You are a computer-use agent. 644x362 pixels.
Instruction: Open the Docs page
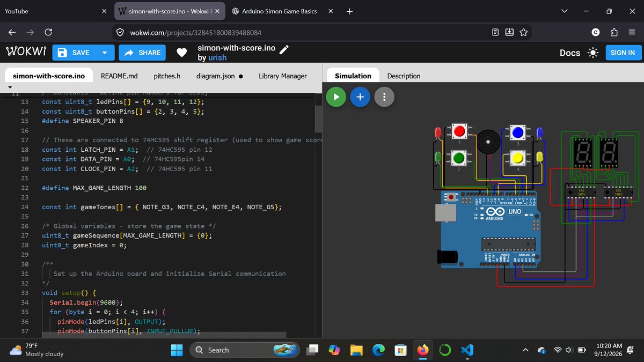(570, 53)
